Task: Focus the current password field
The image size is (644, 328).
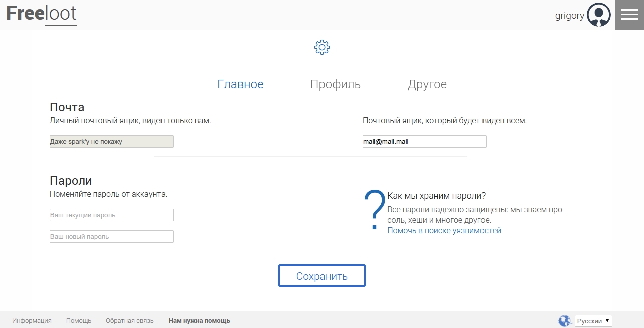Action: pos(111,215)
